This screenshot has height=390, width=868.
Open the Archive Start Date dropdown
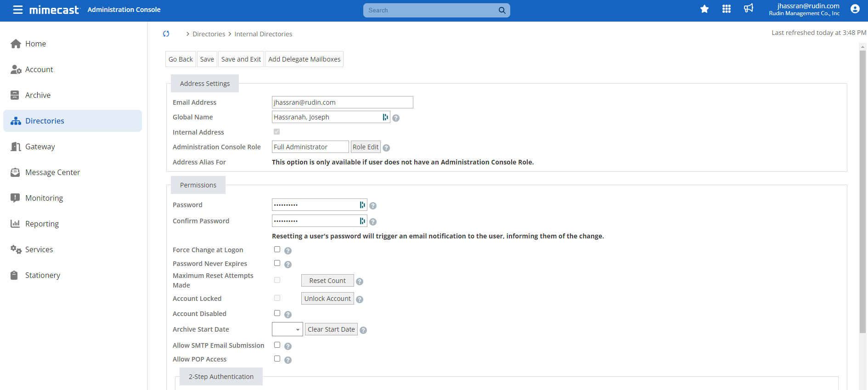pos(287,329)
